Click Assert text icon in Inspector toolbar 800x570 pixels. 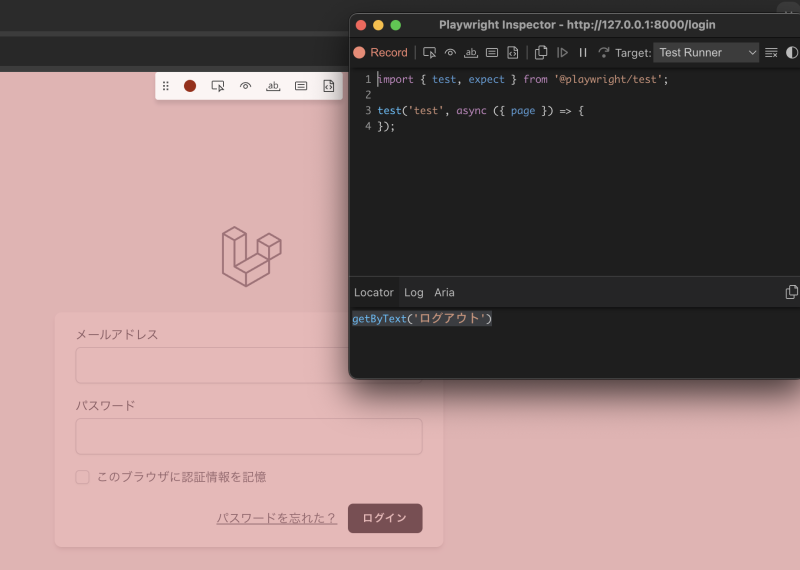[471, 53]
